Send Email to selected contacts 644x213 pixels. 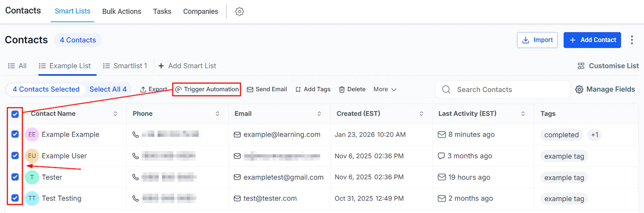pyautogui.click(x=267, y=89)
